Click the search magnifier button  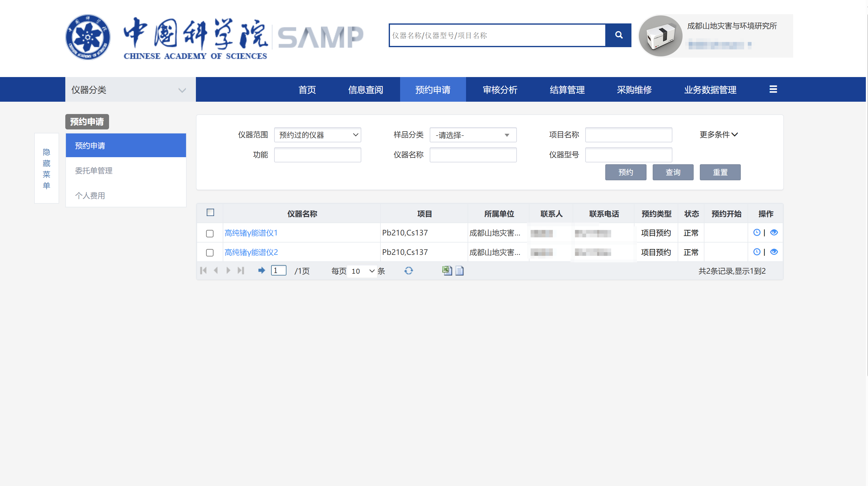(x=618, y=35)
